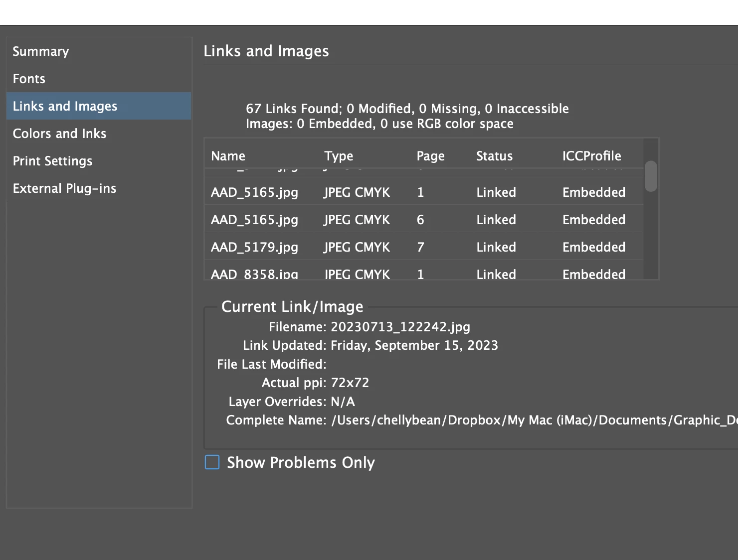Select AAD_5165.jpg row on page 6
738x560 pixels.
[424, 220]
